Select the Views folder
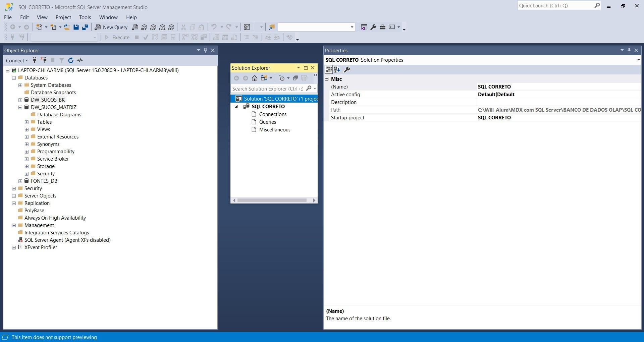Viewport: 644px width, 342px height. click(x=44, y=129)
